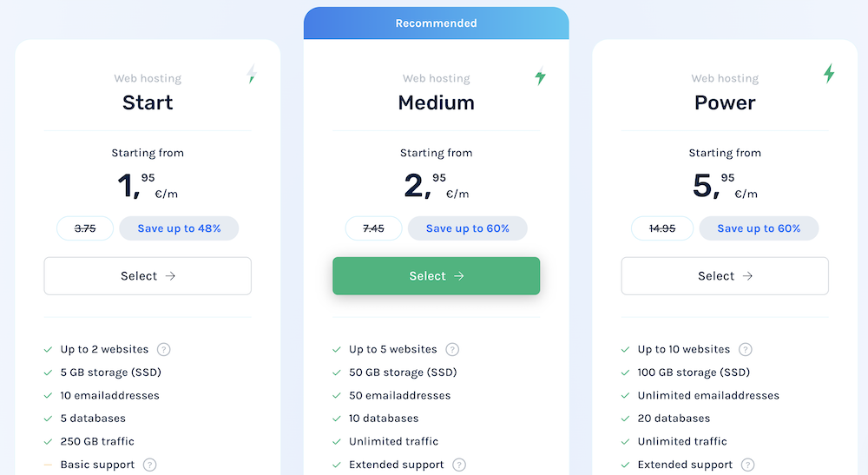868x475 pixels.
Task: Select the Power hosting plan
Action: [725, 276]
